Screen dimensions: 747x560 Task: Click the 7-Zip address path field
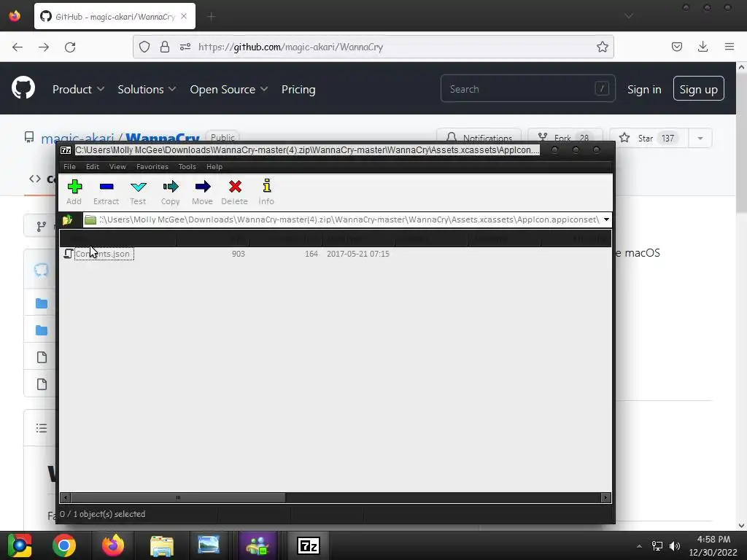click(342, 219)
